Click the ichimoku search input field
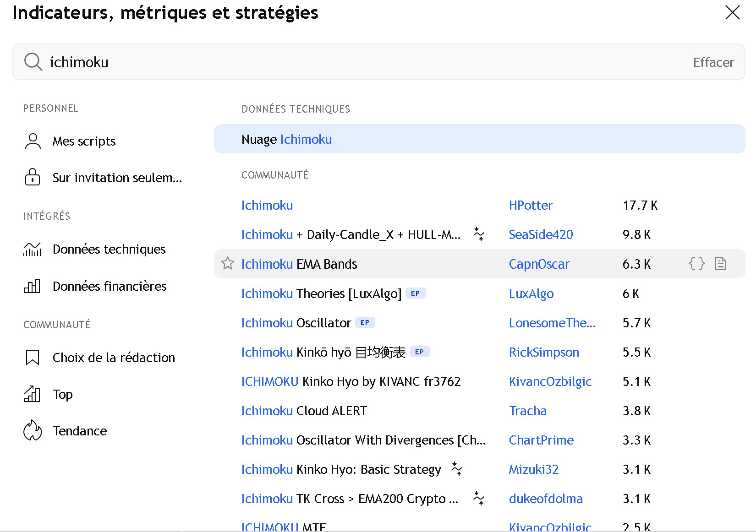Image resolution: width=756 pixels, height=532 pixels. click(367, 62)
